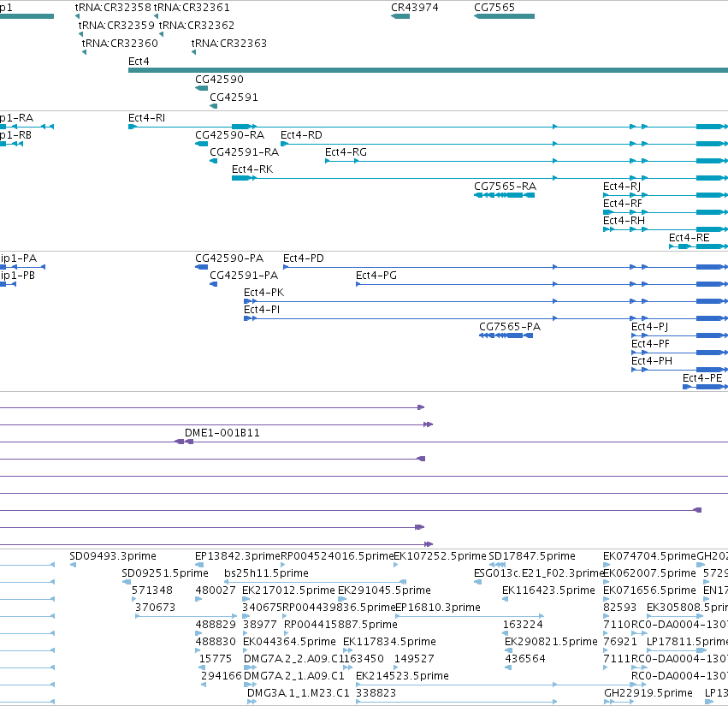Click the EK116423.5prime EST label
728x706 pixels.
coord(548,590)
